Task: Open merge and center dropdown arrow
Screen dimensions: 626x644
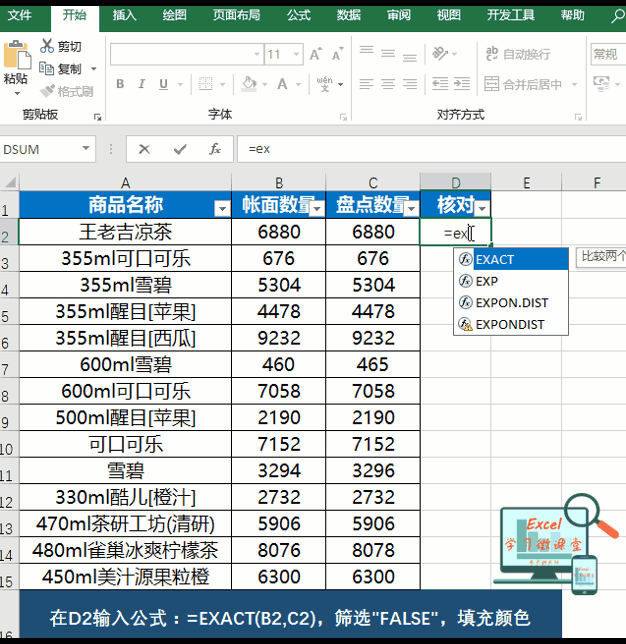Action: 574,84
